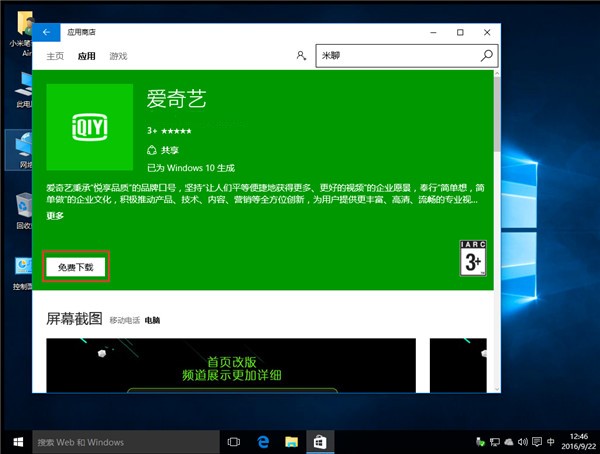
Task: Click the taskbar search box 搜索 Web 和 Windows
Action: [x=126, y=442]
